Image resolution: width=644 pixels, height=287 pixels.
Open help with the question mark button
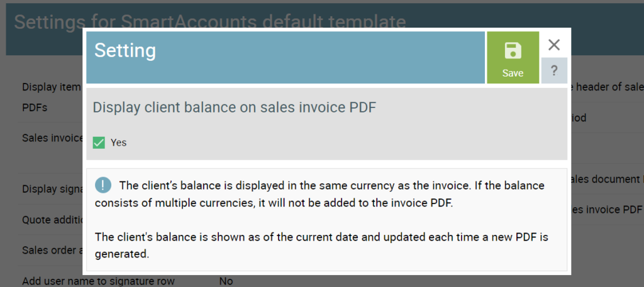[554, 70]
